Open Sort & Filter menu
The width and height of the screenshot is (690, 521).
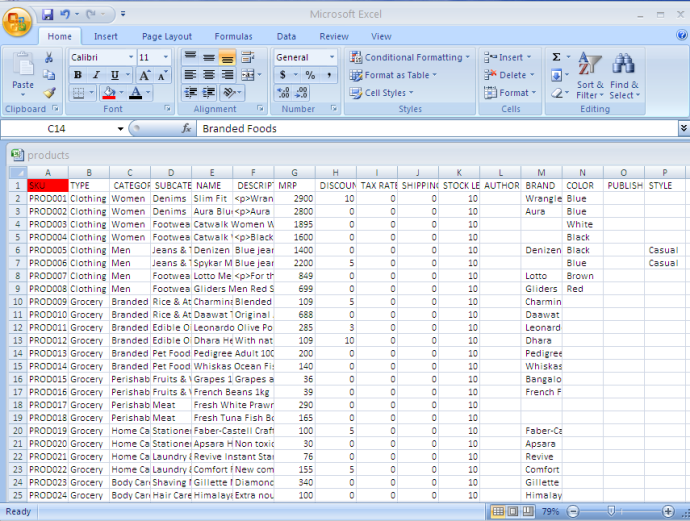tap(590, 75)
